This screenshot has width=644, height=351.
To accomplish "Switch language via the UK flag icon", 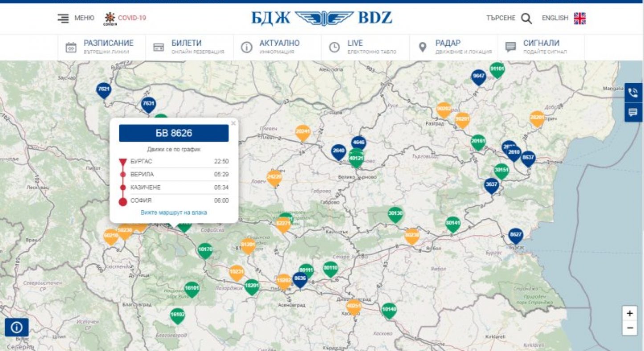I will click(579, 18).
